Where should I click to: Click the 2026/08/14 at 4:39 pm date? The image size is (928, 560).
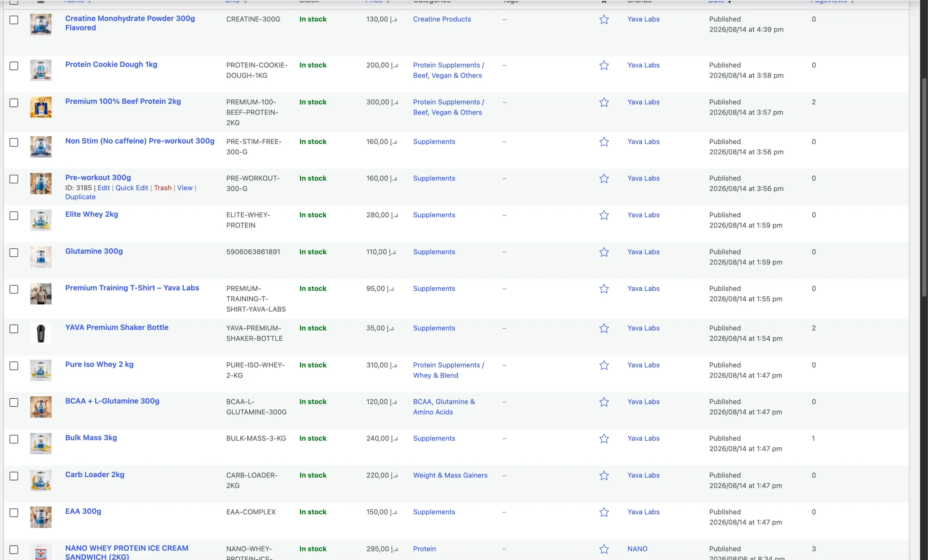pyautogui.click(x=746, y=29)
